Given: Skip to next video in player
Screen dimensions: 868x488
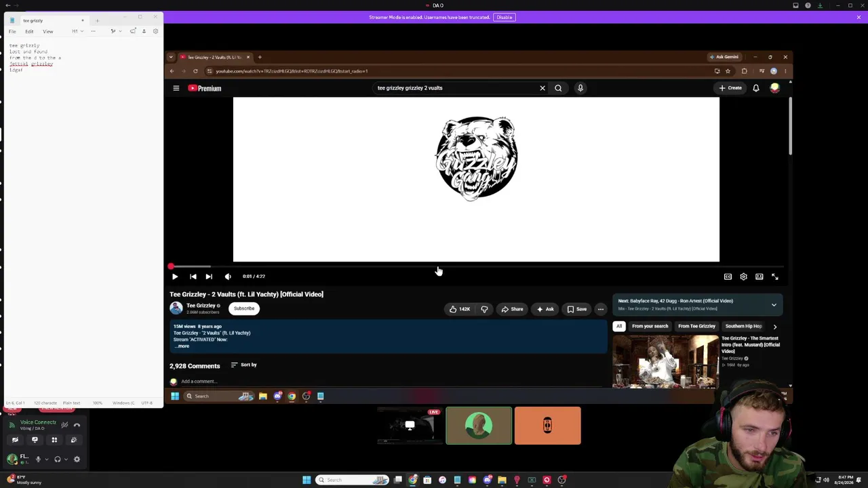Looking at the screenshot, I should [x=209, y=277].
